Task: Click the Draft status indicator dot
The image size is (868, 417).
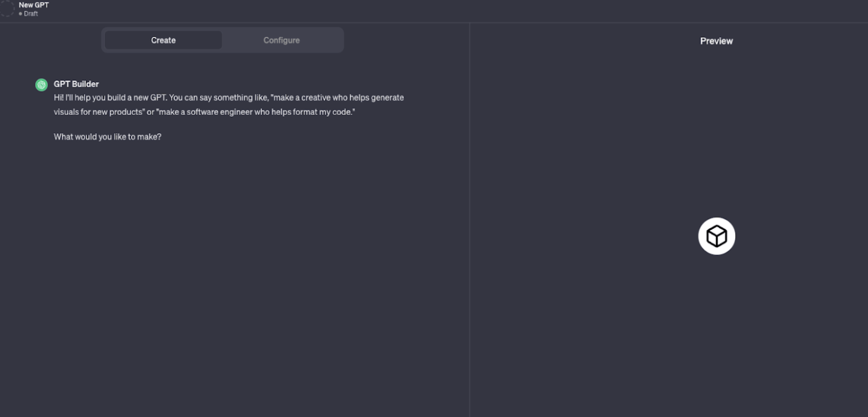Action: (20, 13)
